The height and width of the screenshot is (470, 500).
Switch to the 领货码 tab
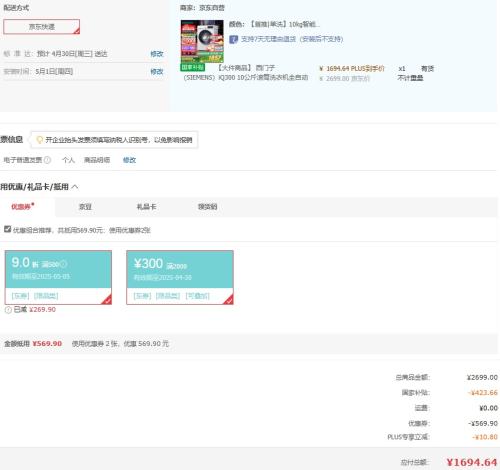207,207
